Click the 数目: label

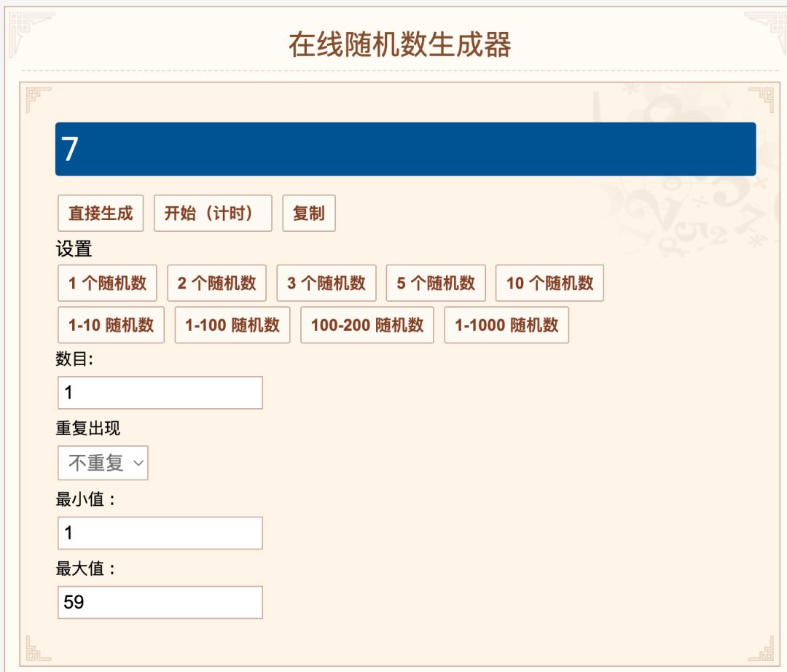pos(74,359)
